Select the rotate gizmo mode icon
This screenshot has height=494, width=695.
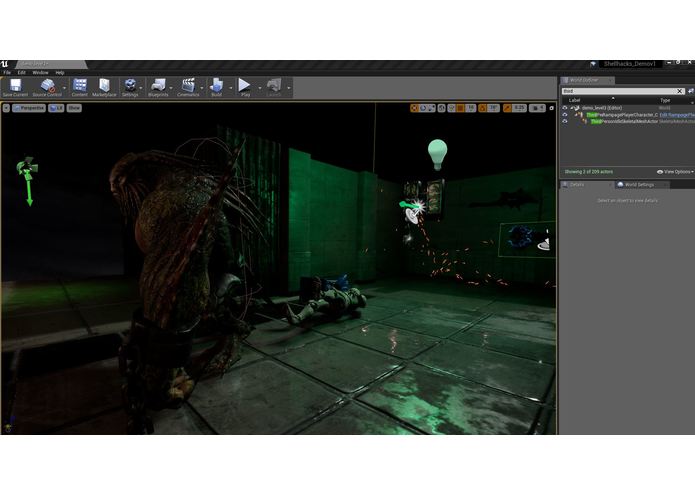pyautogui.click(x=423, y=108)
